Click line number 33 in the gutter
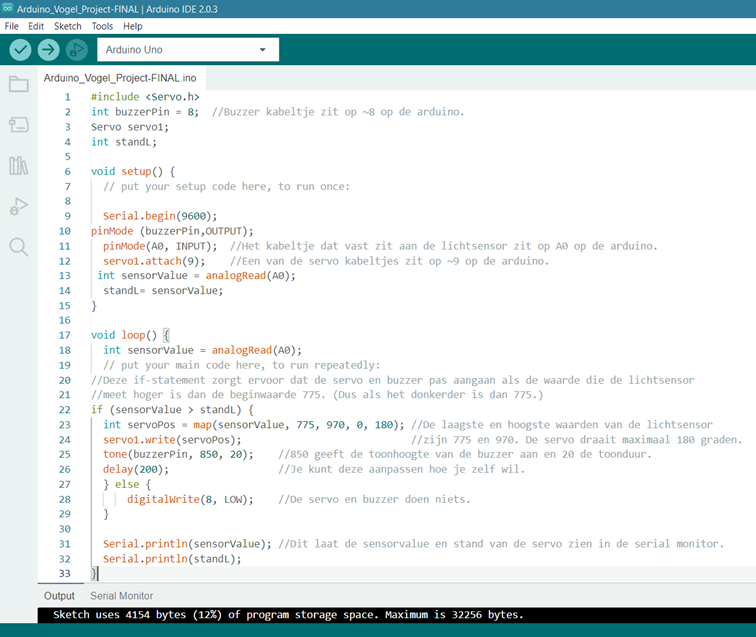The width and height of the screenshot is (756, 637). [65, 573]
